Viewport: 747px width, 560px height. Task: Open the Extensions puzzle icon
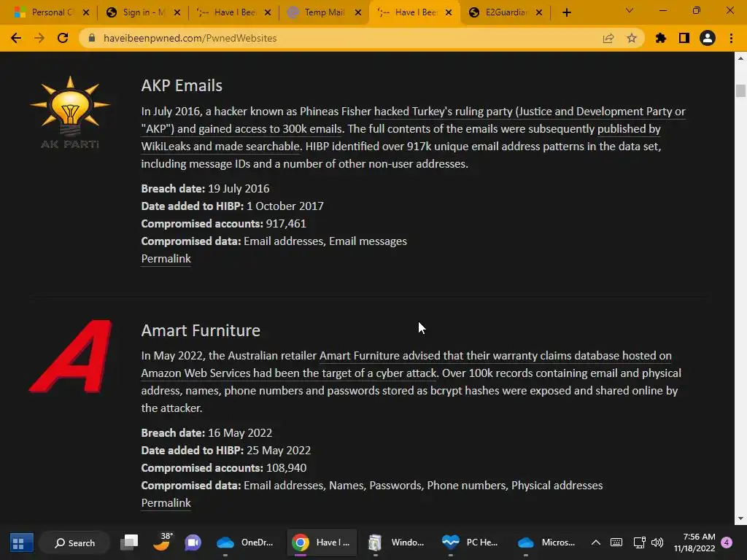click(x=661, y=38)
